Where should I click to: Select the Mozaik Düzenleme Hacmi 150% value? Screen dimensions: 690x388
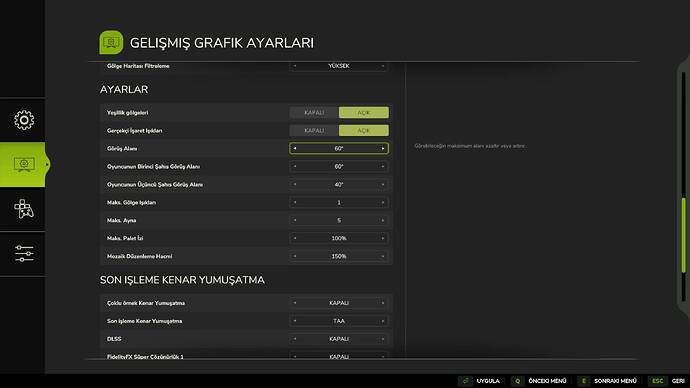(x=339, y=256)
